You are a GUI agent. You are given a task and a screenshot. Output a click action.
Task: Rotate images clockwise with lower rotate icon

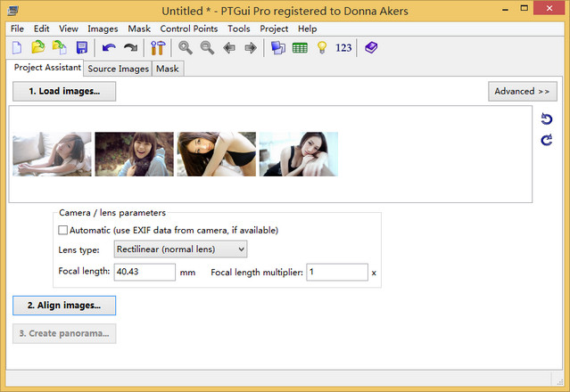pos(547,140)
